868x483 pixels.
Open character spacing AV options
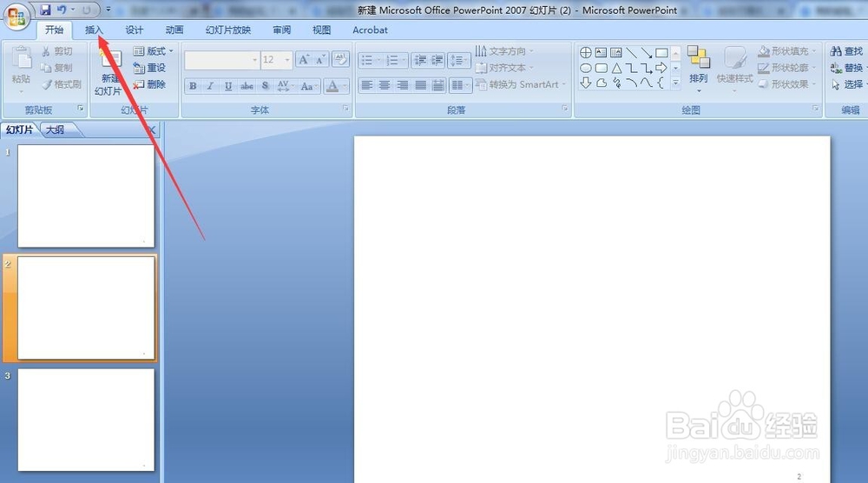pos(285,86)
